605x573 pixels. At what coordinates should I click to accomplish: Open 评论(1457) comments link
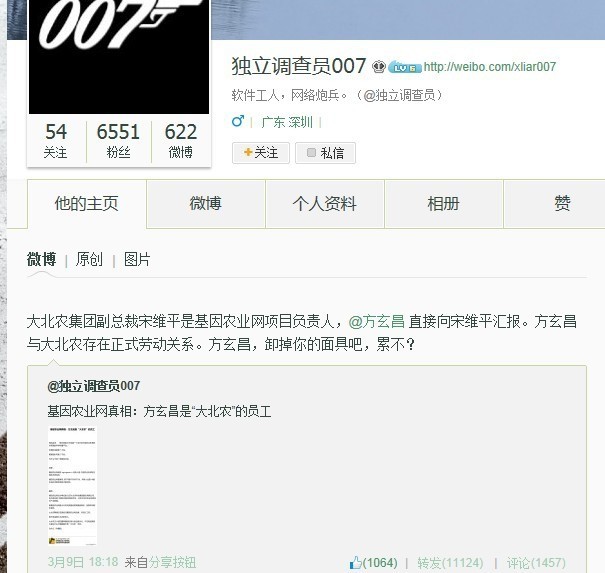tap(536, 563)
